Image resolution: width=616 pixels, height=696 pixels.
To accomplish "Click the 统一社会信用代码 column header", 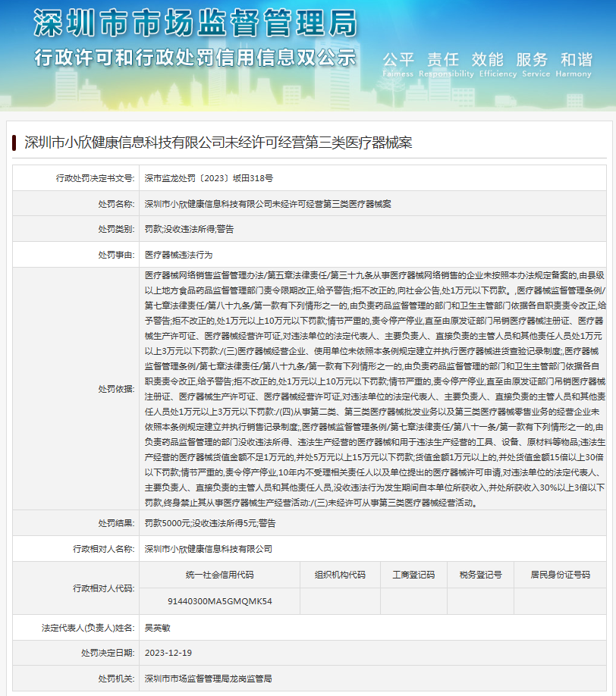I will click(x=220, y=575).
